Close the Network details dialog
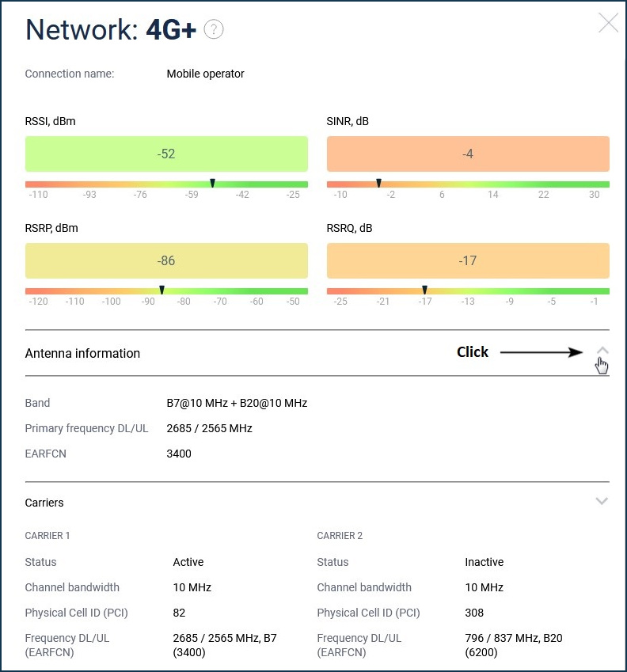Viewport: 627px width, 672px height. click(x=608, y=23)
